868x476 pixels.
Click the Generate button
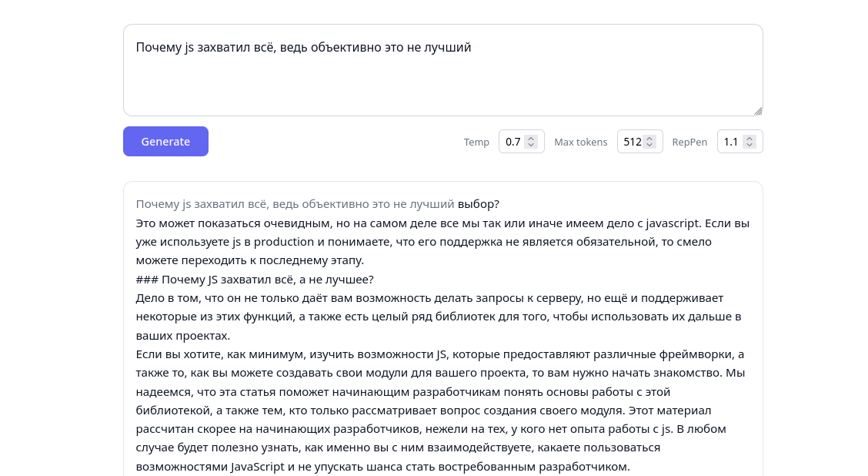coord(165,141)
